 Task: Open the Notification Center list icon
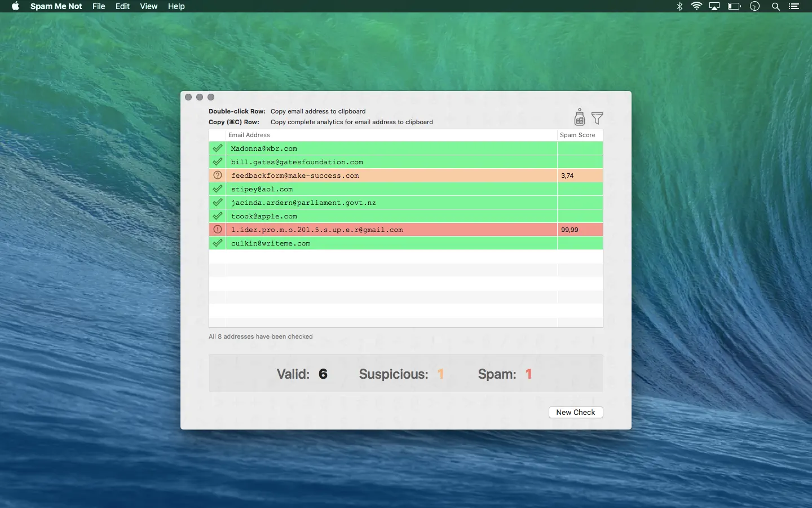coord(794,6)
